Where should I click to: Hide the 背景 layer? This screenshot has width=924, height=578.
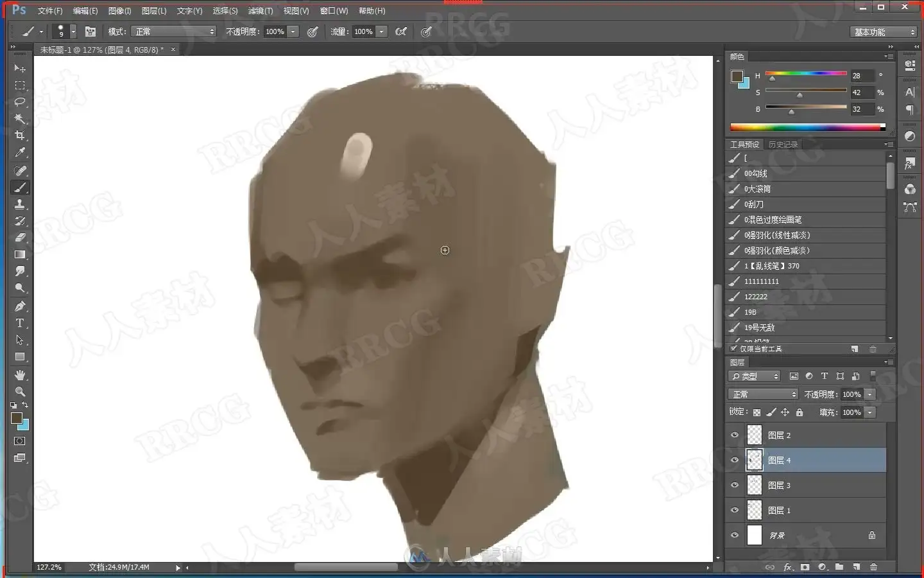pyautogui.click(x=735, y=536)
